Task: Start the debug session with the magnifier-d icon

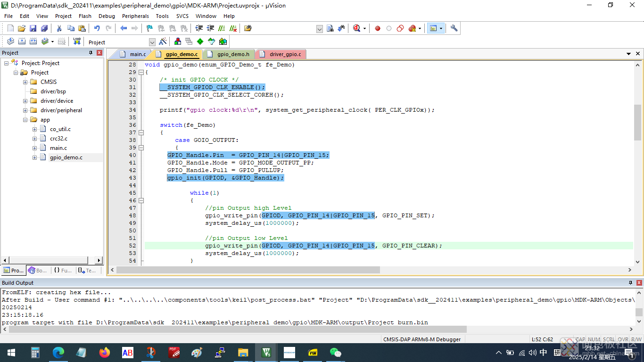Action: [x=357, y=28]
